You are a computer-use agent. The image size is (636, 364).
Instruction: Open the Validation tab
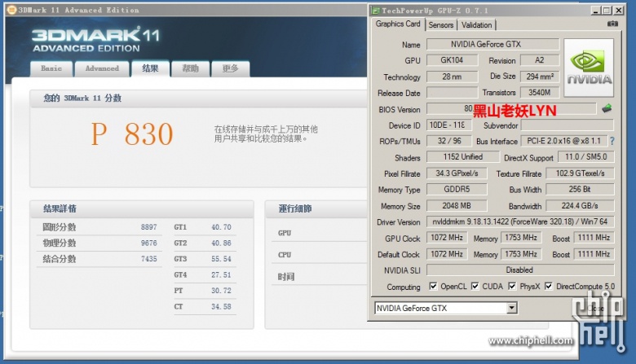point(477,24)
